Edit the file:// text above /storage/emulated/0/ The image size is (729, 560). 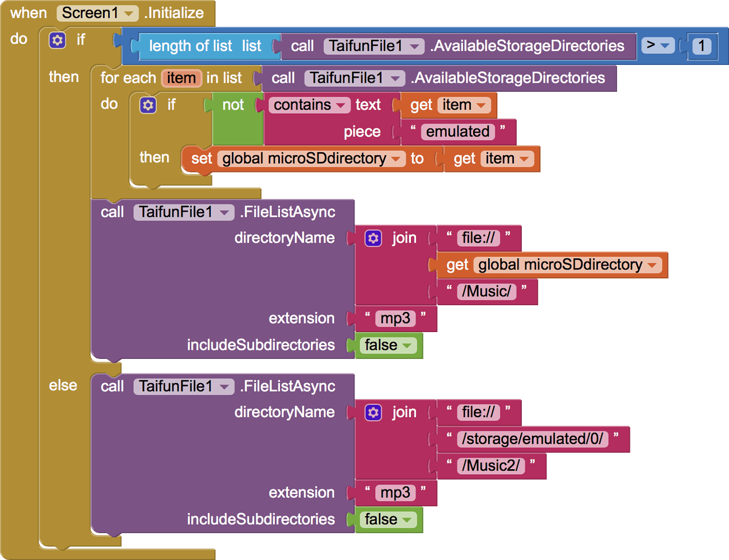[479, 412]
